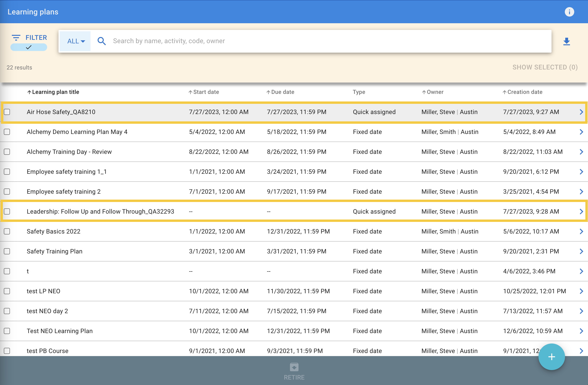Click 22 results count text
The image size is (588, 385).
19,68
